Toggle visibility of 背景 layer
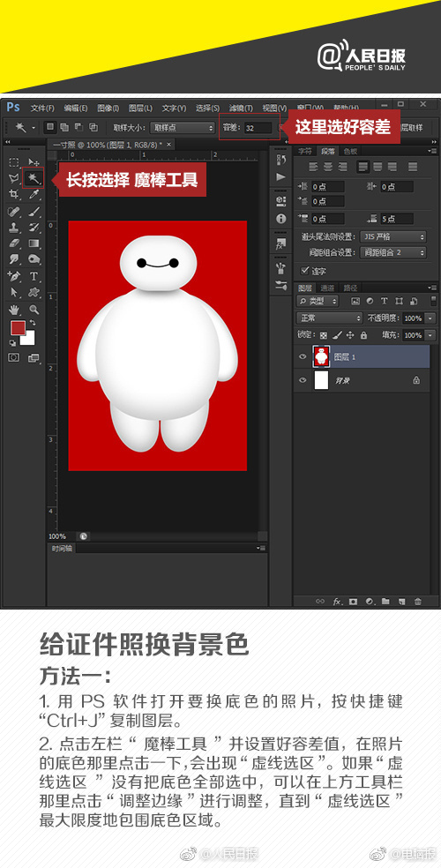This screenshot has height=868, width=441. [x=303, y=380]
